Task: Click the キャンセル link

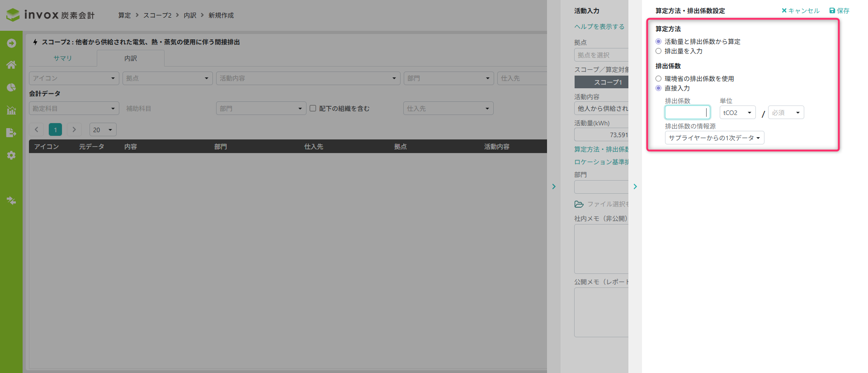Action: point(800,11)
